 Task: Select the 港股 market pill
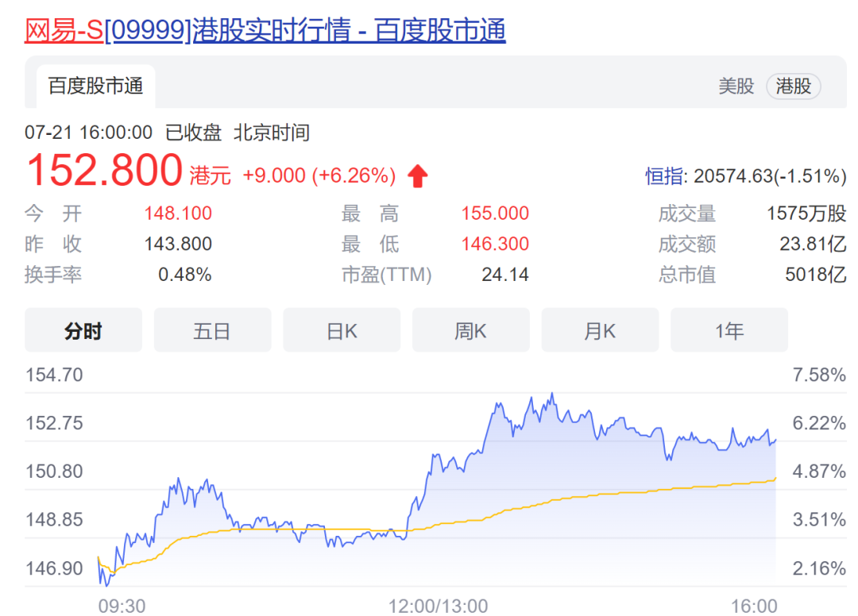coord(793,87)
